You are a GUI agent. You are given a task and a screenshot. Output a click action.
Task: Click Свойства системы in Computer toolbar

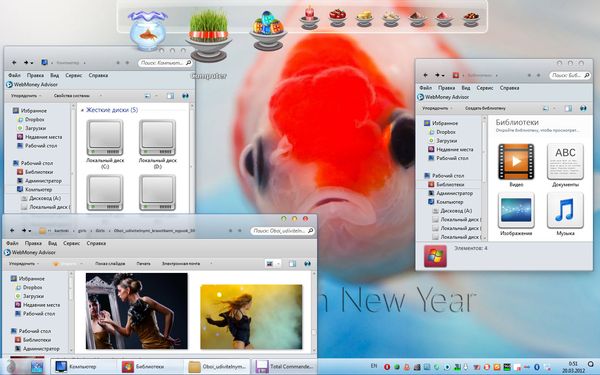click(x=72, y=96)
